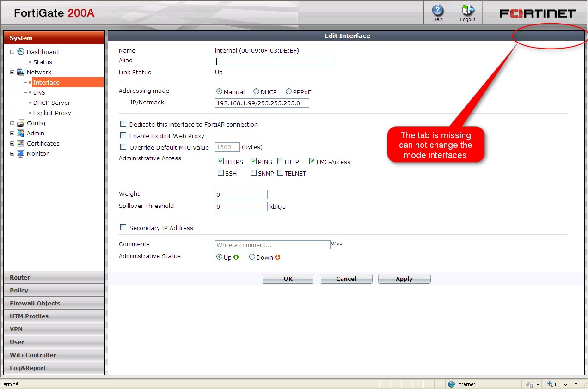The image size is (588, 389).
Task: Select DHCP addressing mode
Action: pyautogui.click(x=256, y=91)
